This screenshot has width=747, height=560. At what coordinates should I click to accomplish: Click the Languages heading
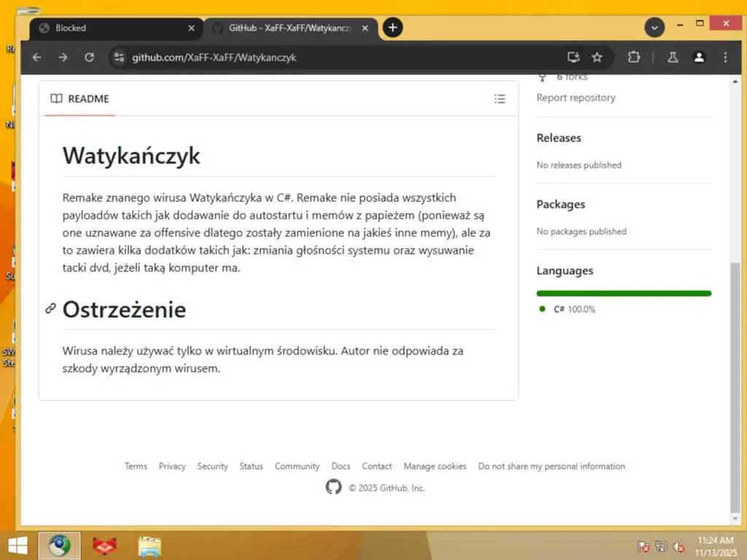pos(565,271)
